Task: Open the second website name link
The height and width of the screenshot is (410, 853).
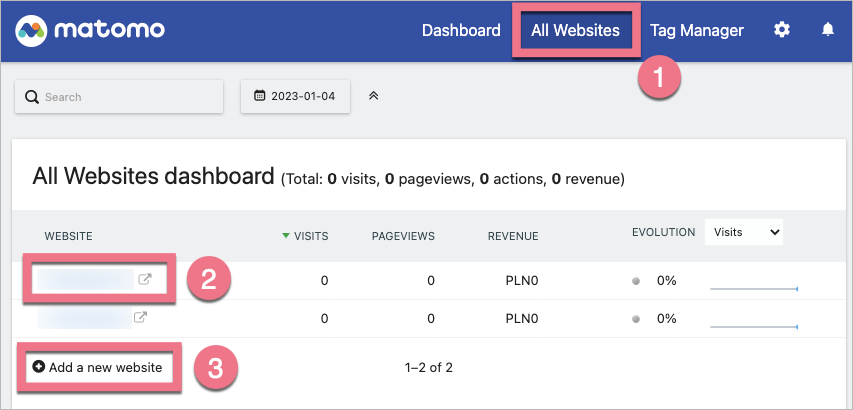Action: pos(85,318)
